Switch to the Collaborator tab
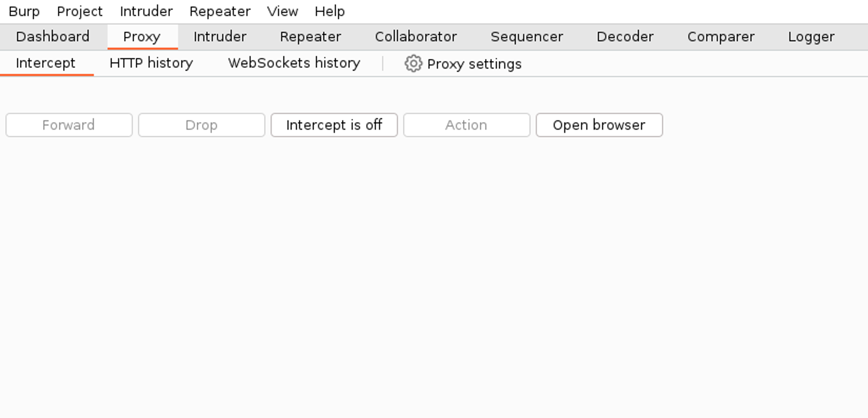Image resolution: width=868 pixels, height=418 pixels. click(x=416, y=37)
